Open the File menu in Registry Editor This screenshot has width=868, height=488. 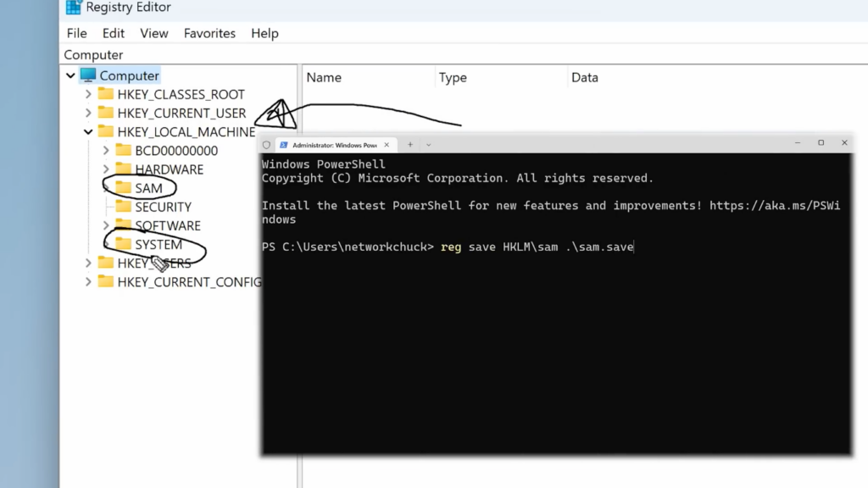pos(76,33)
